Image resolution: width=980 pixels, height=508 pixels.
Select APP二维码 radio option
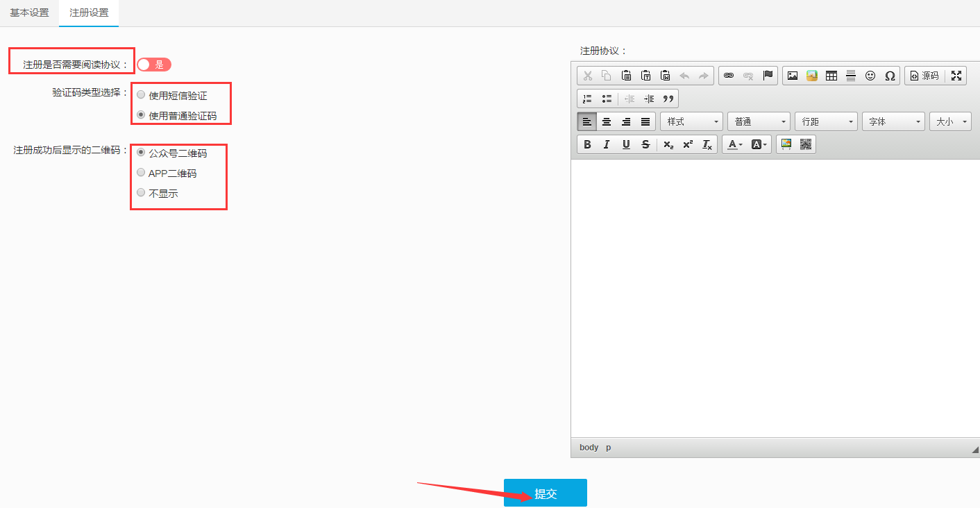[141, 172]
